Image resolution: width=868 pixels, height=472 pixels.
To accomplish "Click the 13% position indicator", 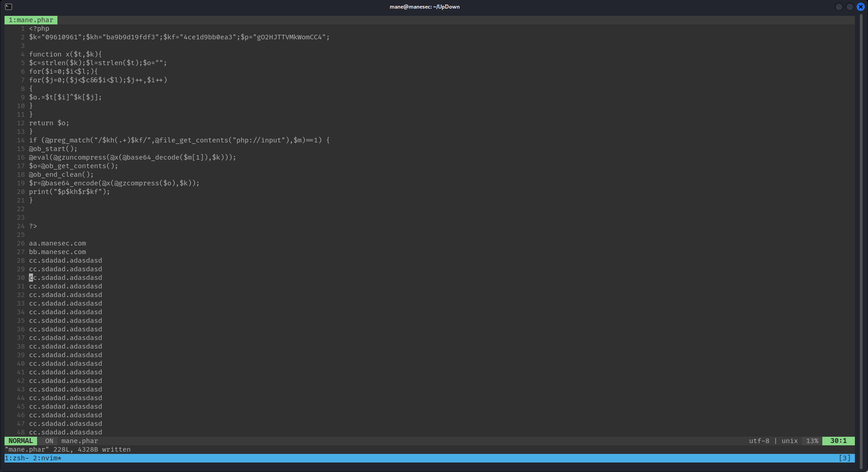I will (x=812, y=441).
